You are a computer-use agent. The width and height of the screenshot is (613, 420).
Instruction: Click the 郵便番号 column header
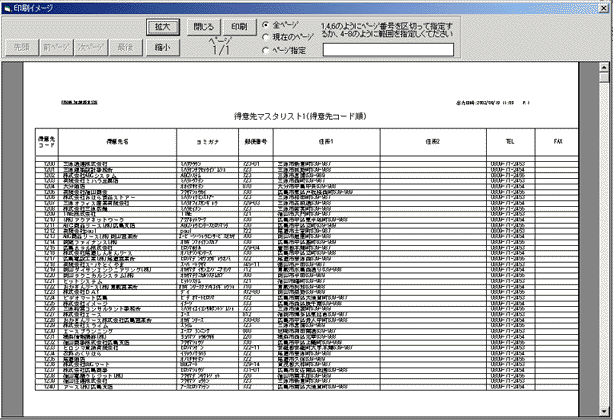point(256,142)
